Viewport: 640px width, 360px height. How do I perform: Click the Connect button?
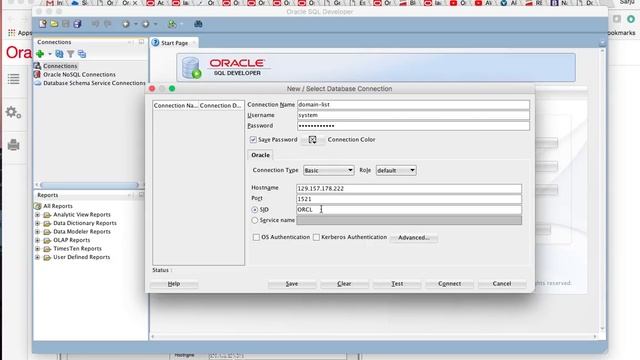point(449,284)
